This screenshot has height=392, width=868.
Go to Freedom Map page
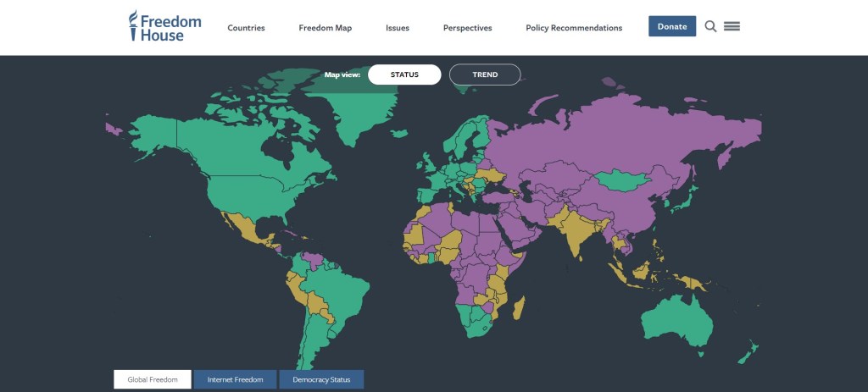[x=325, y=28]
